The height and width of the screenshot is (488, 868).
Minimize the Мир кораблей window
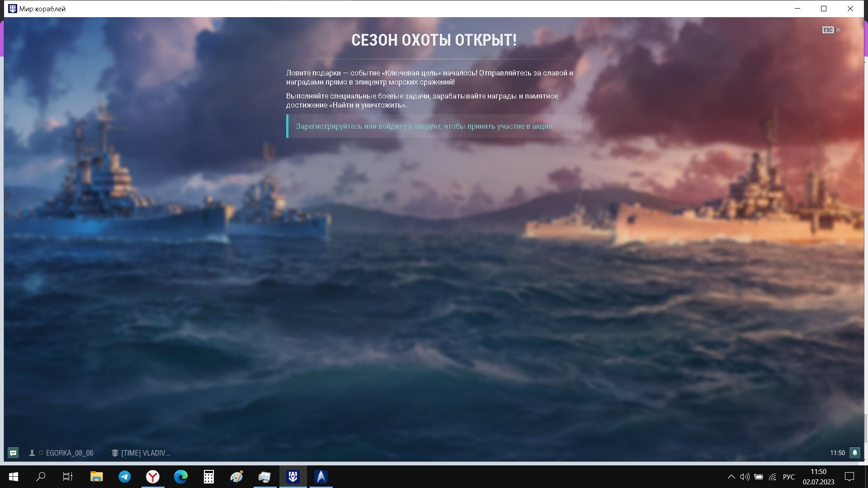tap(797, 9)
